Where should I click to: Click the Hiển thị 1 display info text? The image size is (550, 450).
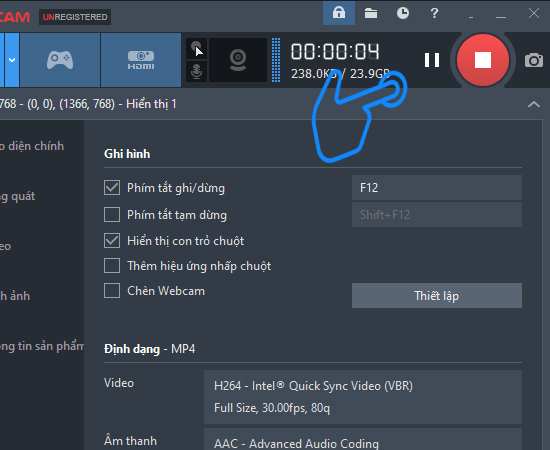pyautogui.click(x=151, y=104)
